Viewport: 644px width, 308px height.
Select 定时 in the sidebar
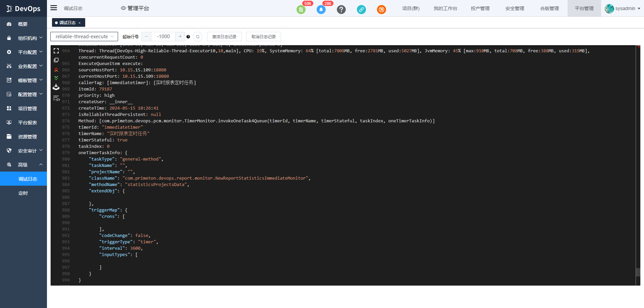[23, 193]
